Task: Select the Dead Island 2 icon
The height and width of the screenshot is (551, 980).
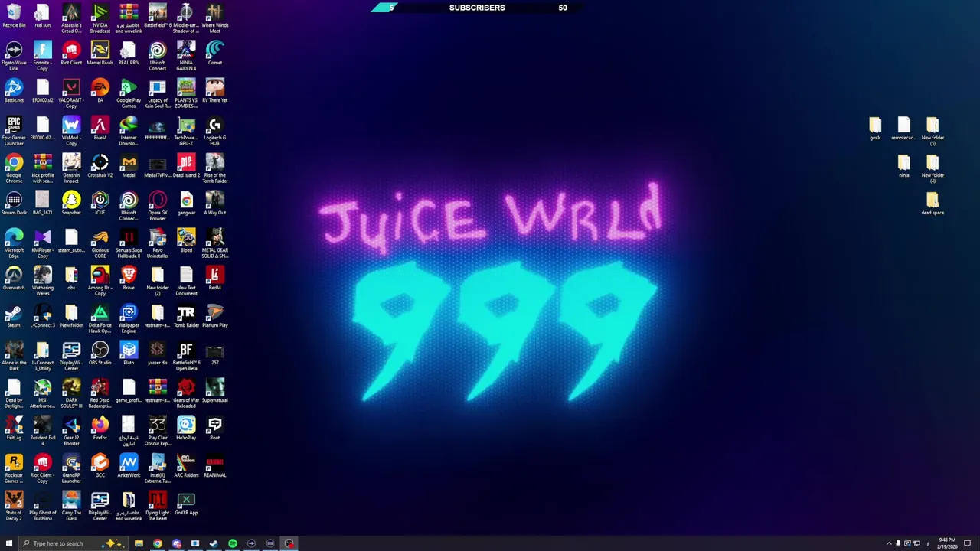Action: 186,166
